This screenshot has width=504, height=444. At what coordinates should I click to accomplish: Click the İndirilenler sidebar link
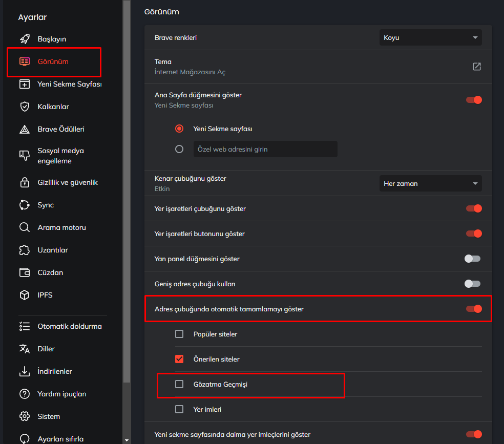[55, 371]
